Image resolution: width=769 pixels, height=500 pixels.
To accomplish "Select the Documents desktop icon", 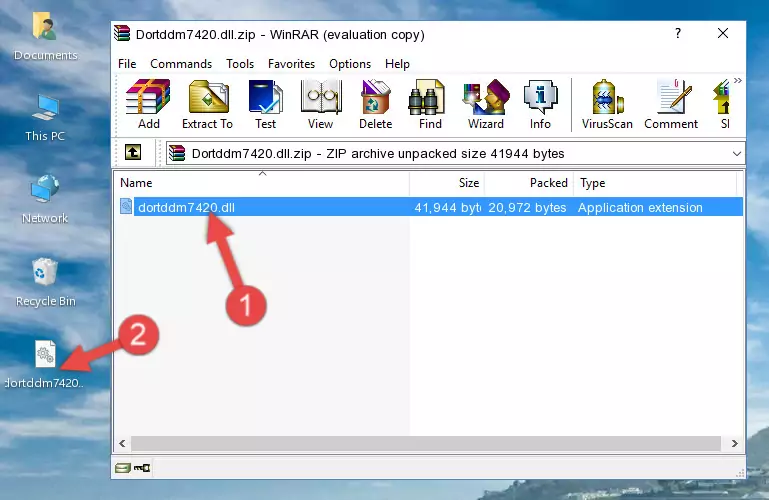I will (x=45, y=37).
